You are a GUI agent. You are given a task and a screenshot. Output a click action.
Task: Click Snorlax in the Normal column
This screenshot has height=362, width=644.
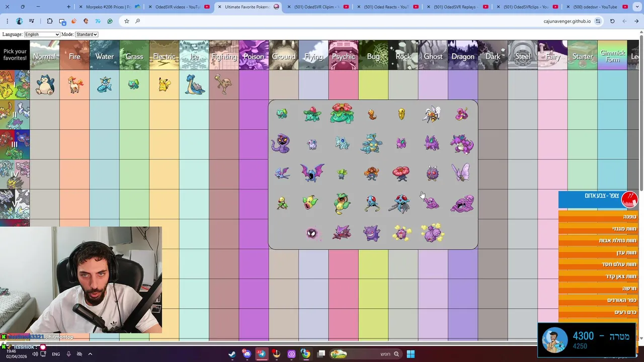pyautogui.click(x=45, y=85)
